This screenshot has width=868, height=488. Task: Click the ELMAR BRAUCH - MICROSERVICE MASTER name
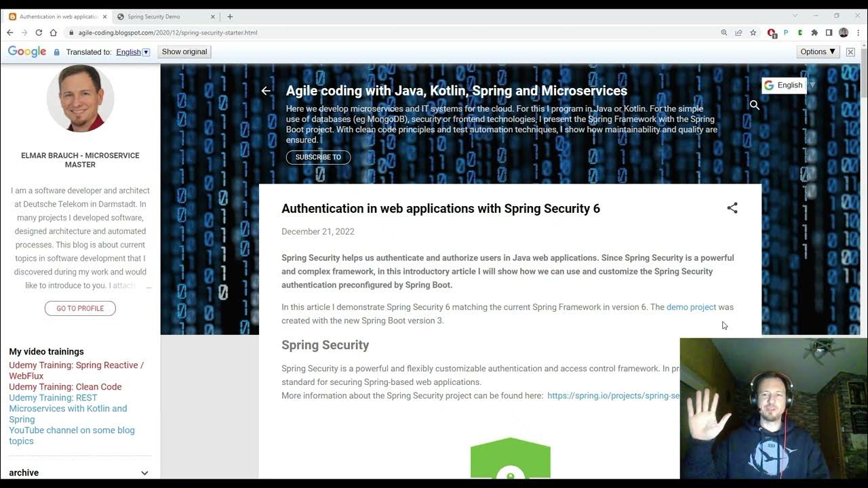coord(80,160)
